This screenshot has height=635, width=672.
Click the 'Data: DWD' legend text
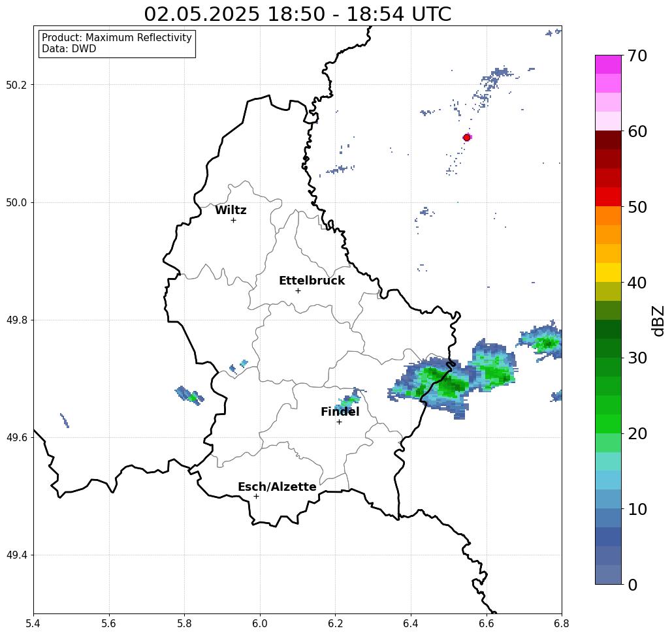69,49
